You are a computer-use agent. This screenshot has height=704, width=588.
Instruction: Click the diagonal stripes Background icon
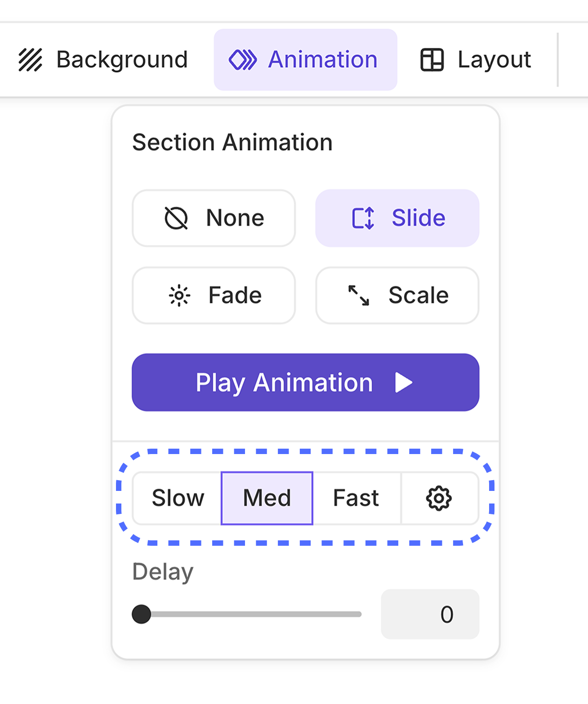pyautogui.click(x=30, y=60)
